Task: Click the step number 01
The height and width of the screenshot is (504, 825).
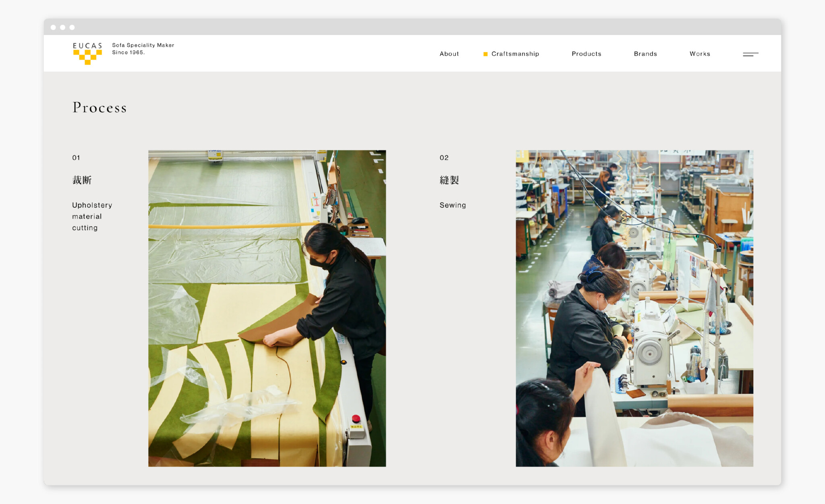Action: (76, 158)
